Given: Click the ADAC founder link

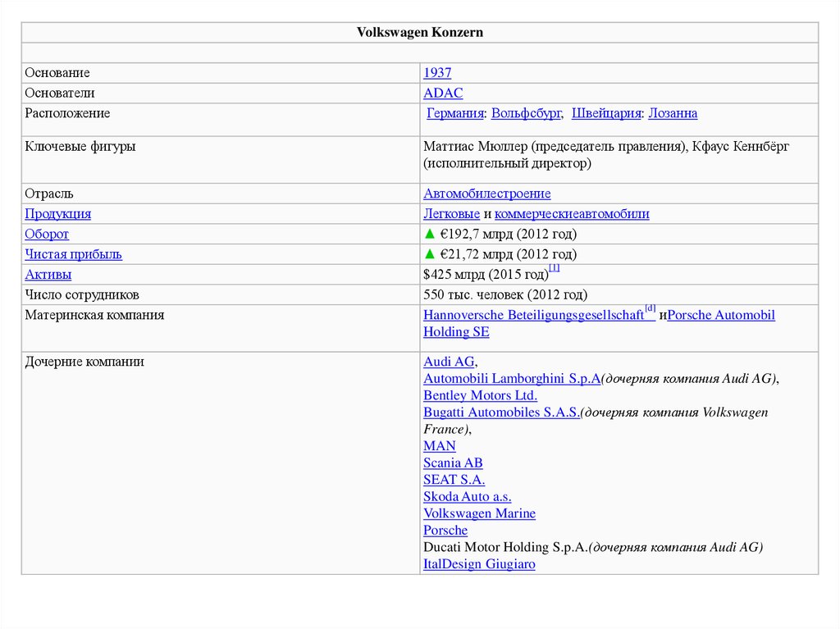Looking at the screenshot, I should (x=443, y=93).
